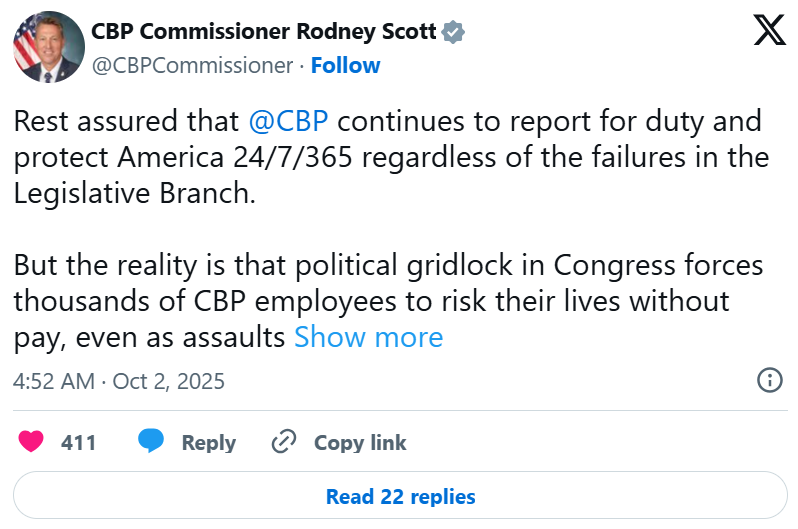Viewport: 798px width, 529px height.
Task: Click the paragraph about political gridlock
Action: coord(390,301)
